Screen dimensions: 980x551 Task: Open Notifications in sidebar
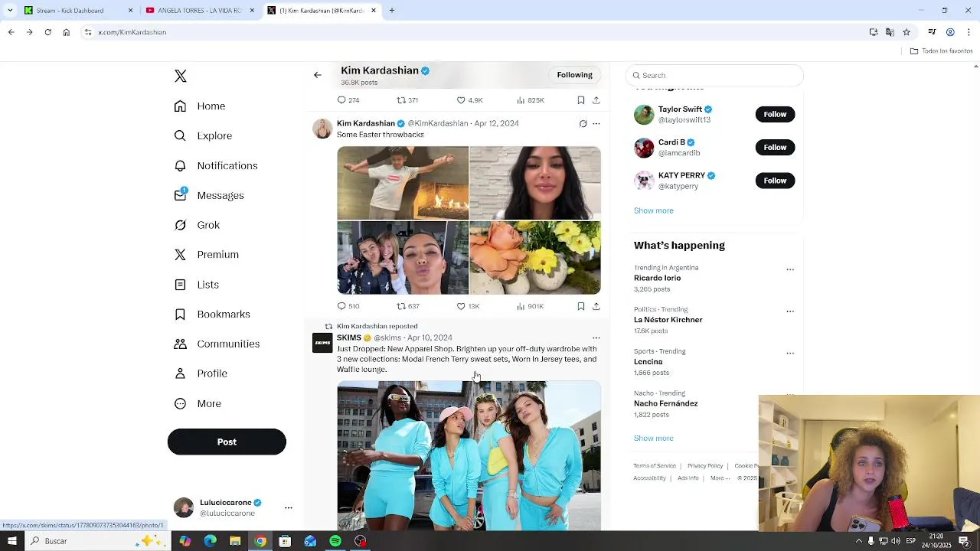tap(216, 165)
